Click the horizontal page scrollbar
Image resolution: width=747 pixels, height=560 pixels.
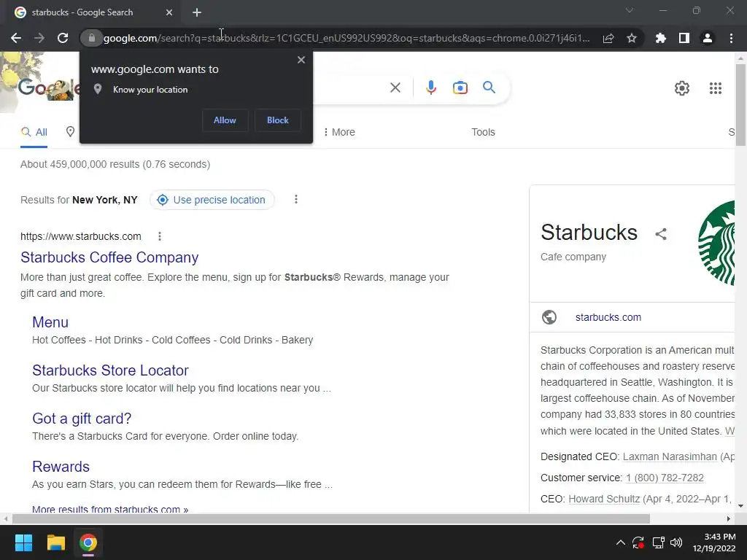[x=331, y=518]
